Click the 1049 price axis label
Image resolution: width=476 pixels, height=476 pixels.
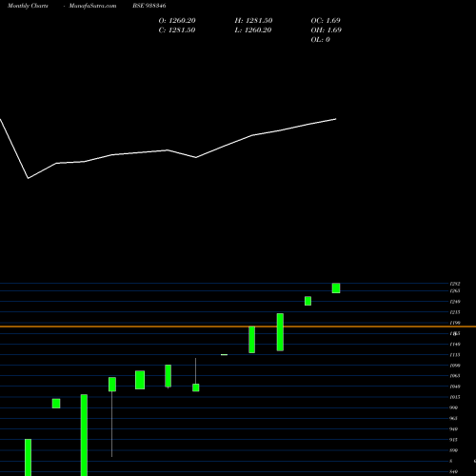455,387
